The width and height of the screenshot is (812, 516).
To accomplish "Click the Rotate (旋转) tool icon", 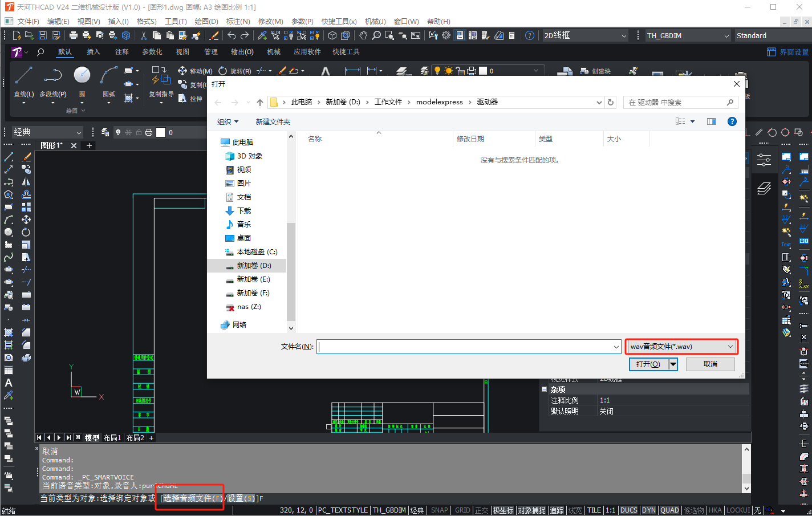I will 223,71.
